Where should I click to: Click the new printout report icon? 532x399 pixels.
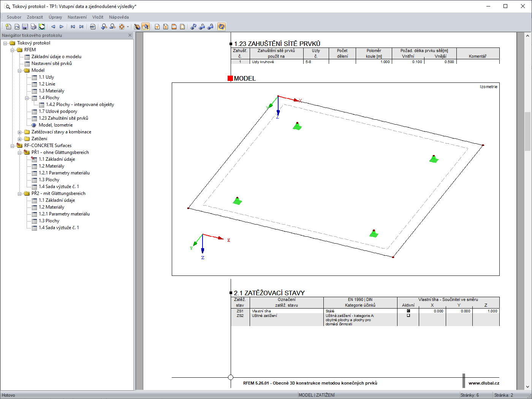[8, 27]
